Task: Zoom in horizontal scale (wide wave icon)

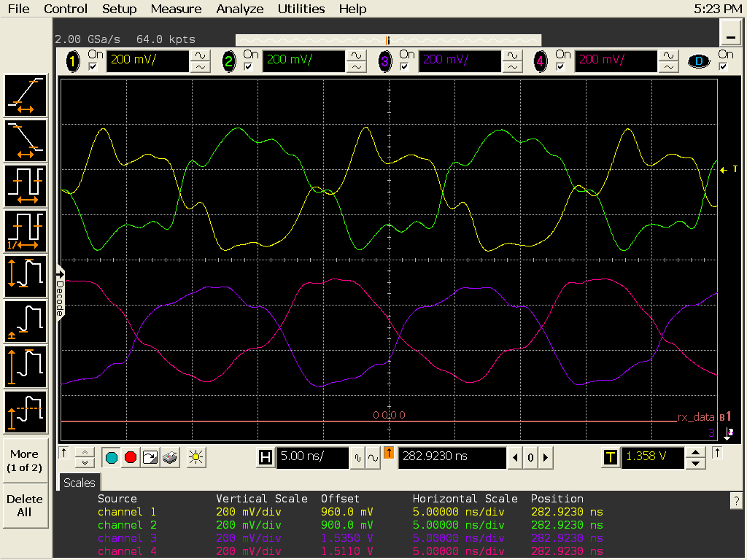Action: tap(373, 458)
